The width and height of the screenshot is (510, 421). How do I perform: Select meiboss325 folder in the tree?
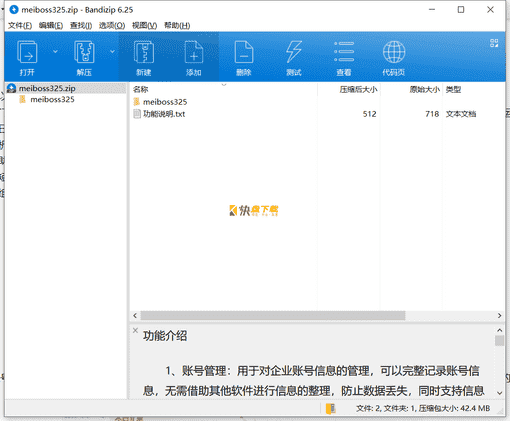[52, 99]
